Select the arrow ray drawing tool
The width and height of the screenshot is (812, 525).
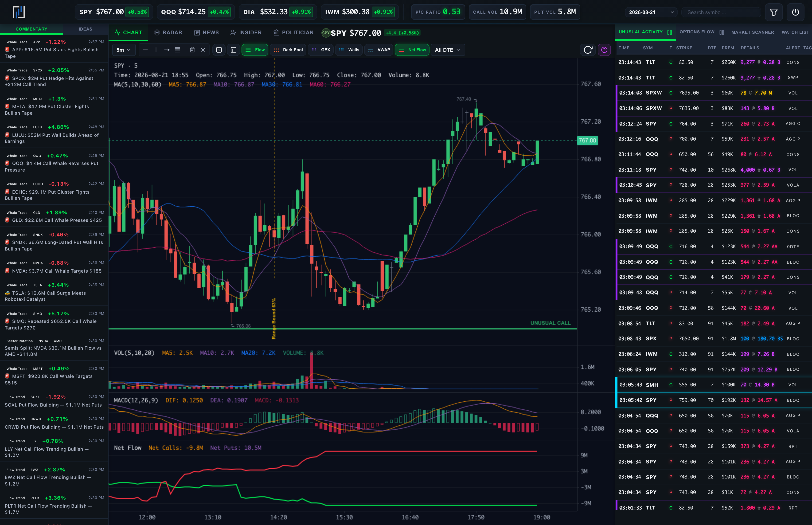pos(167,50)
